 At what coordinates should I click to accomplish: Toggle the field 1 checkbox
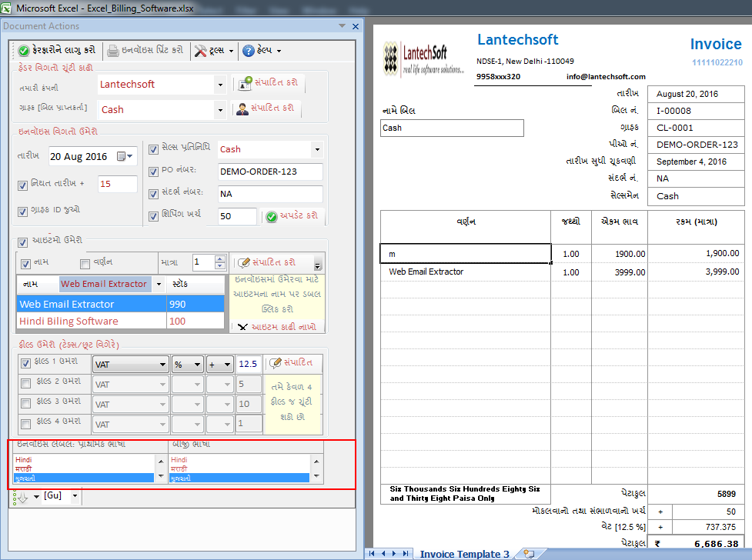click(26, 363)
